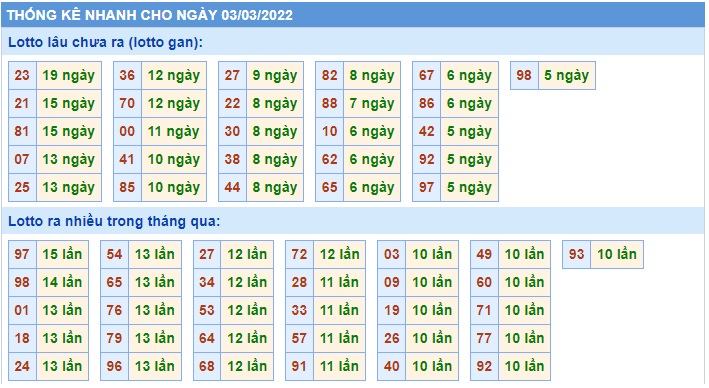Select number 40 in the frequent lotto table
The height and width of the screenshot is (388, 709).
(392, 366)
